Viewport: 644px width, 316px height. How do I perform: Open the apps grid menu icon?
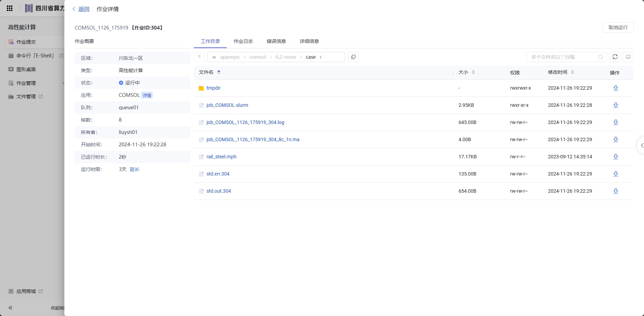coord(10,8)
